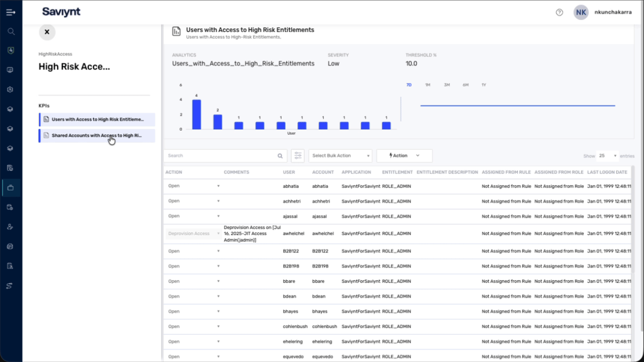The width and height of the screenshot is (644, 362).
Task: Open the action dropdown for user achhetri
Action: (194, 201)
